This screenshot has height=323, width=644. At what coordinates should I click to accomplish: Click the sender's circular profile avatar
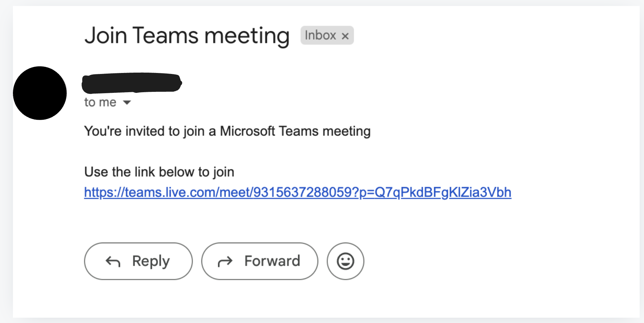tap(40, 93)
